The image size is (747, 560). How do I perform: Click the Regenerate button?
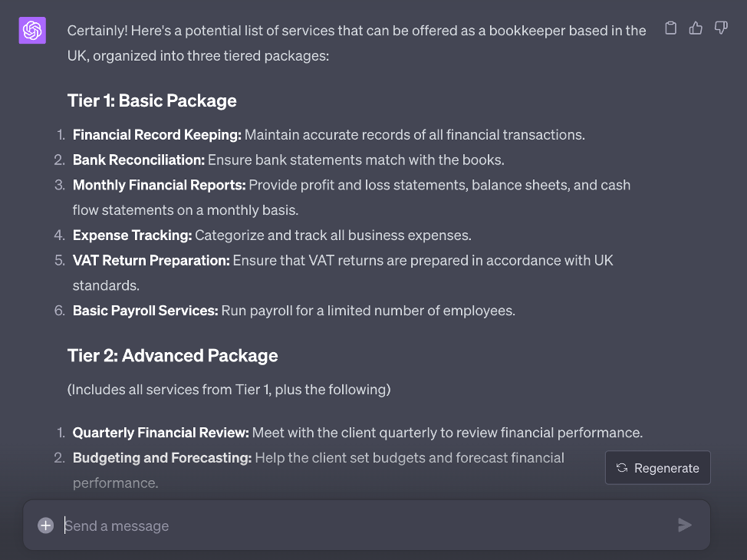pos(657,468)
